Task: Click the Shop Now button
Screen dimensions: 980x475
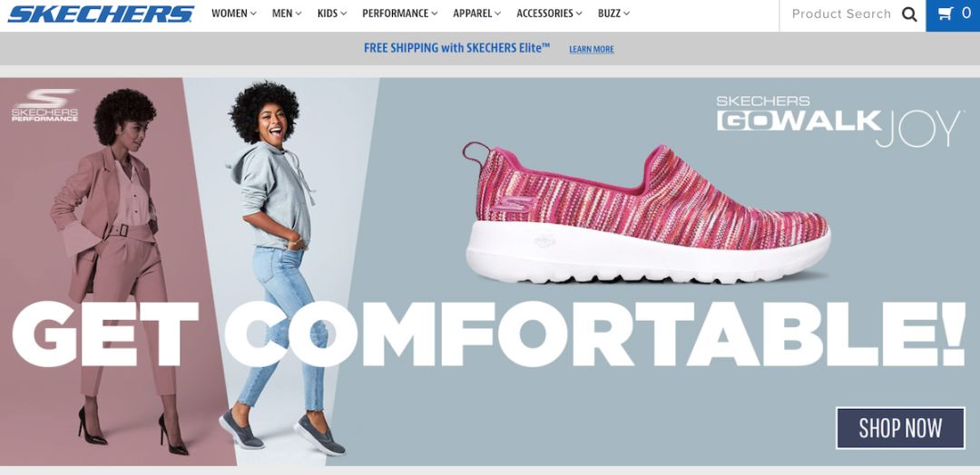Action: (x=900, y=428)
